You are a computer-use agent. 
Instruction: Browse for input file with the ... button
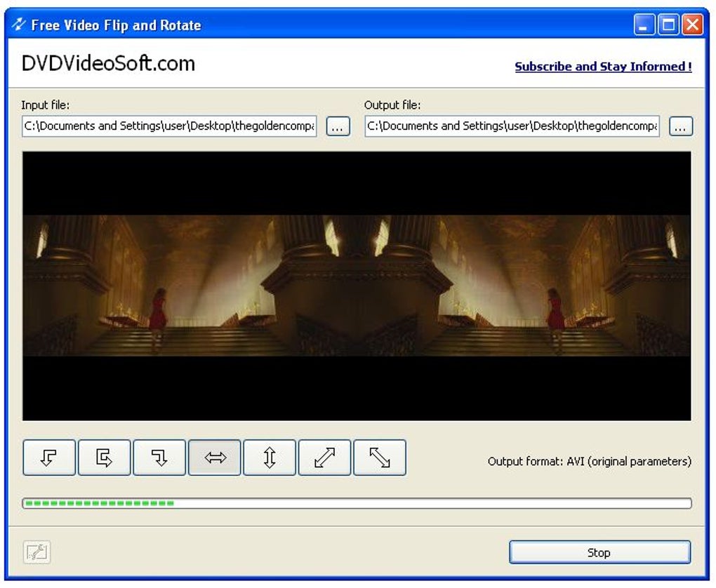[338, 126]
